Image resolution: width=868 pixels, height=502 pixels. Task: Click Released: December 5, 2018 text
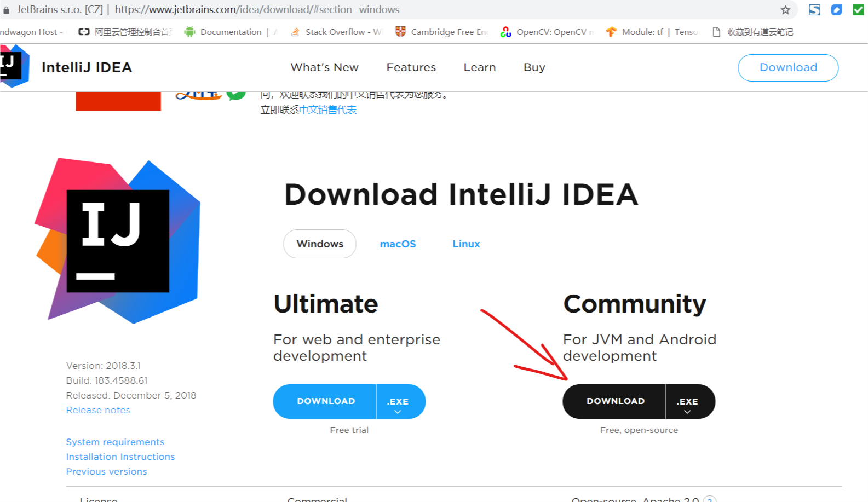[131, 395]
